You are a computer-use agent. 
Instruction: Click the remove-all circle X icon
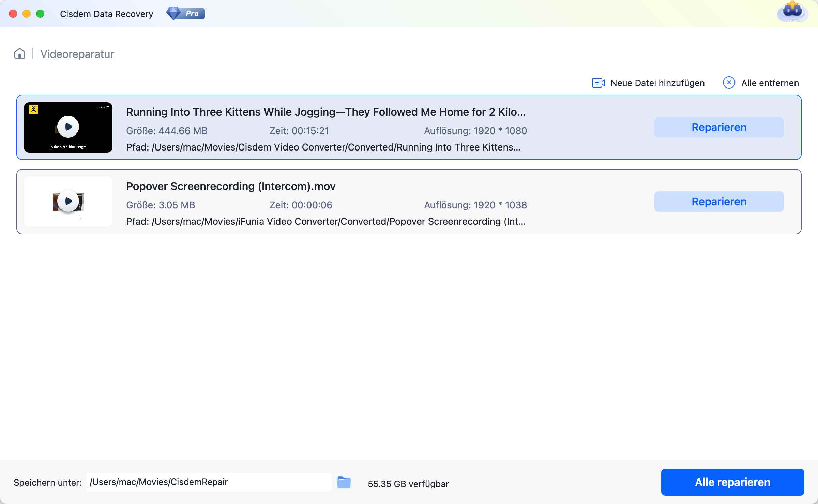[729, 83]
